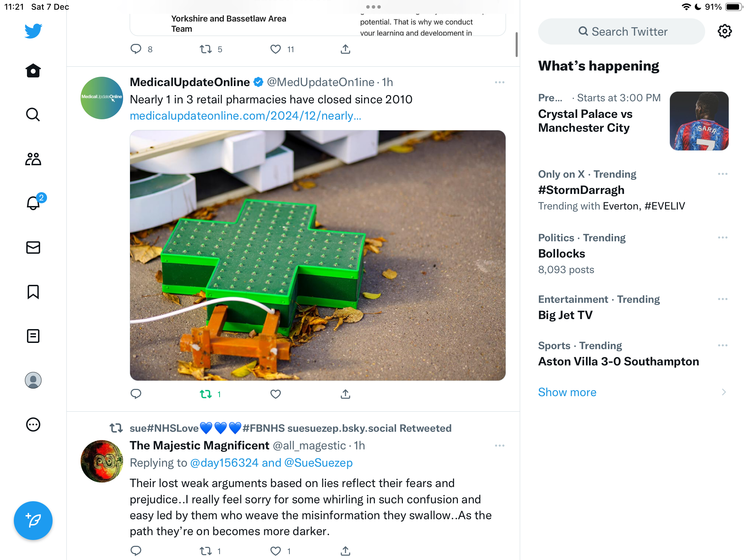Open the Bookmarks icon
Screen dimensions: 747x560
pyautogui.click(x=33, y=292)
